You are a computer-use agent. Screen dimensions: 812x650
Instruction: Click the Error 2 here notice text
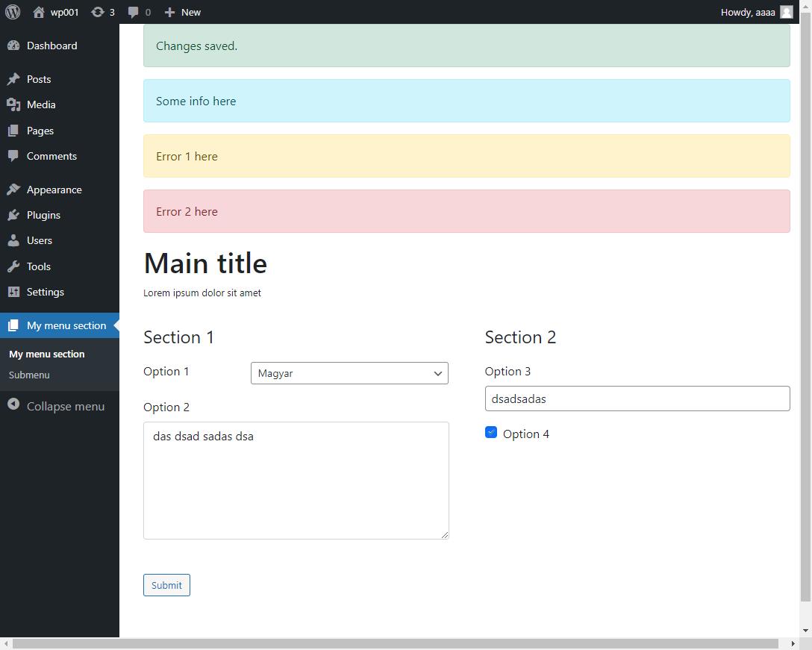(x=187, y=212)
